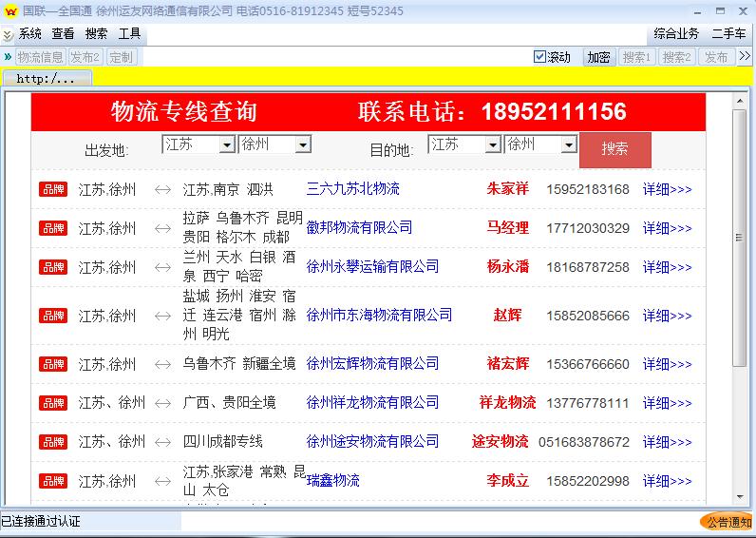
Task: Click phone number 051683878672
Action: click(x=584, y=442)
